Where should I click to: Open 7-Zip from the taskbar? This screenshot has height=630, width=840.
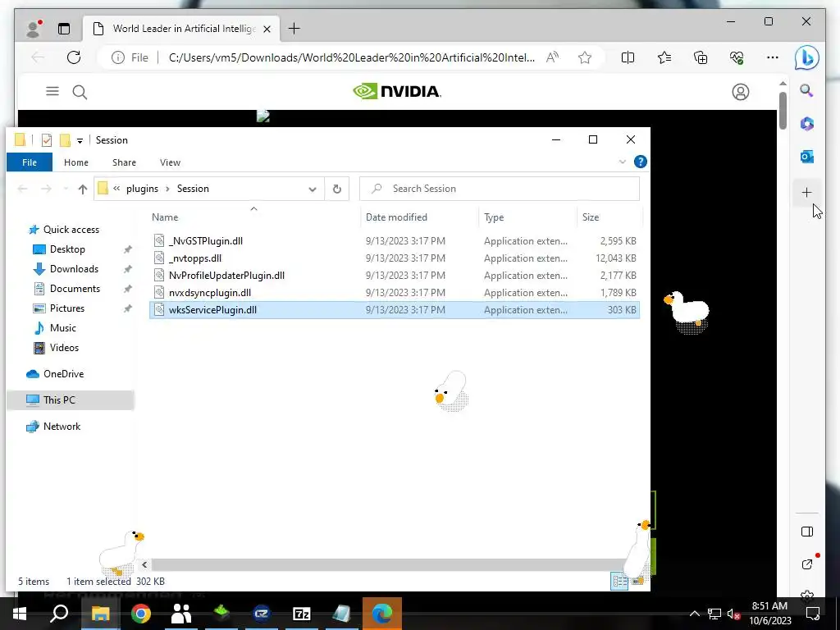click(x=302, y=614)
